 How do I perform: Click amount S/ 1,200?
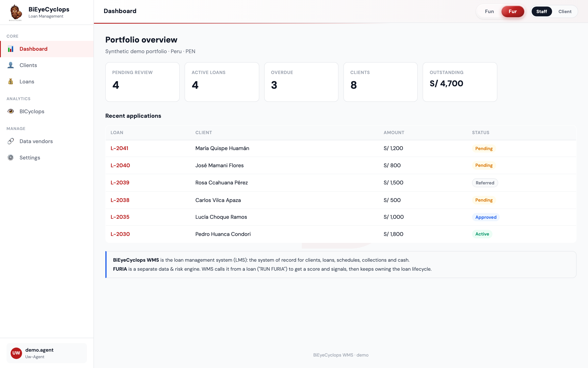393,148
